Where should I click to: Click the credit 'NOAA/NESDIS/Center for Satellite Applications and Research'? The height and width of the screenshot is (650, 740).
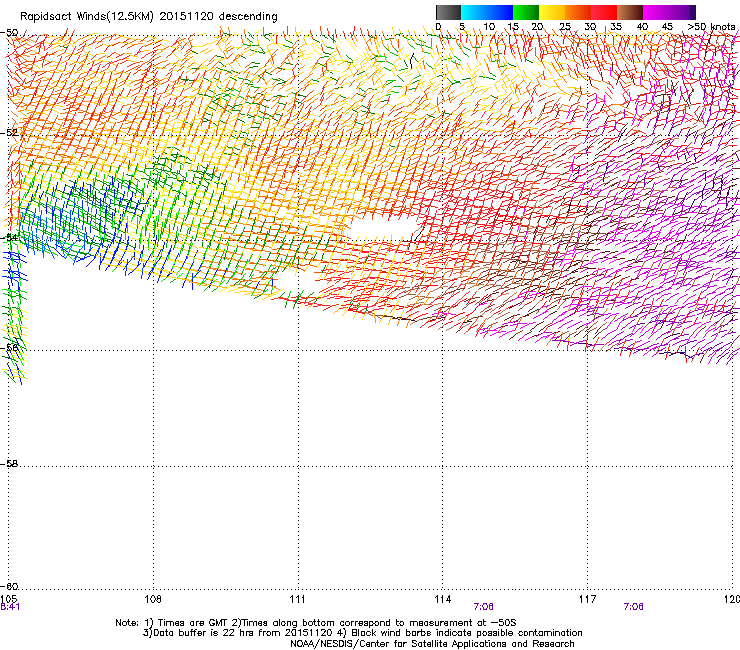tap(432, 644)
